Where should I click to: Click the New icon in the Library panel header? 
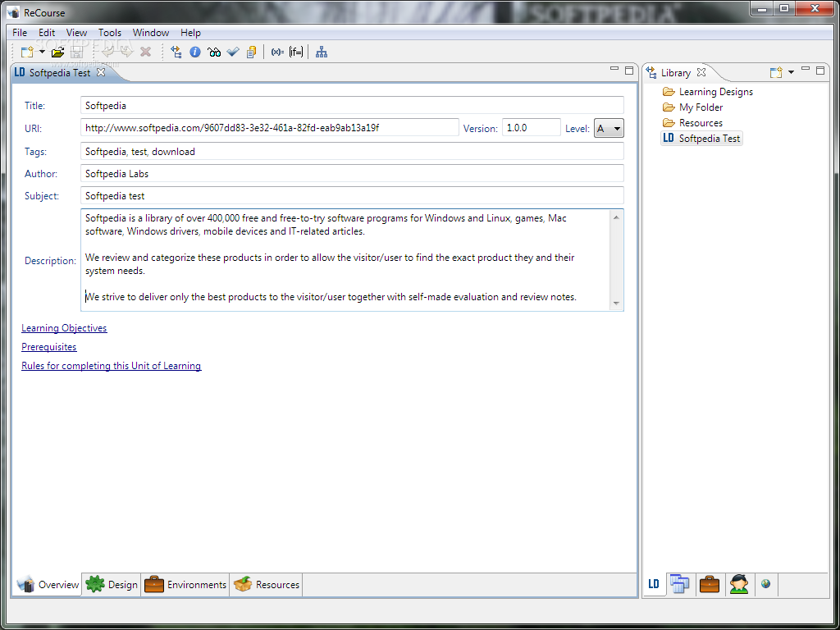[776, 72]
